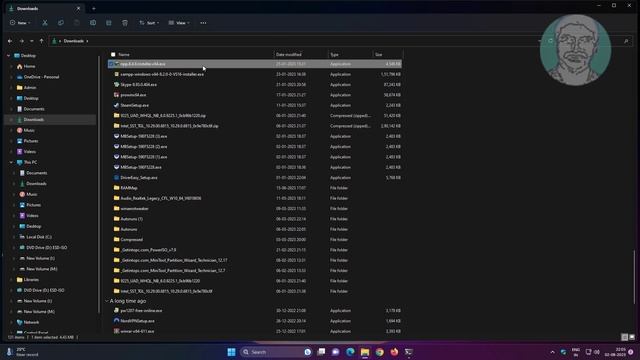Screen dimensions: 640x360
Task: Open the See more (three dots) menu
Action: [203, 23]
